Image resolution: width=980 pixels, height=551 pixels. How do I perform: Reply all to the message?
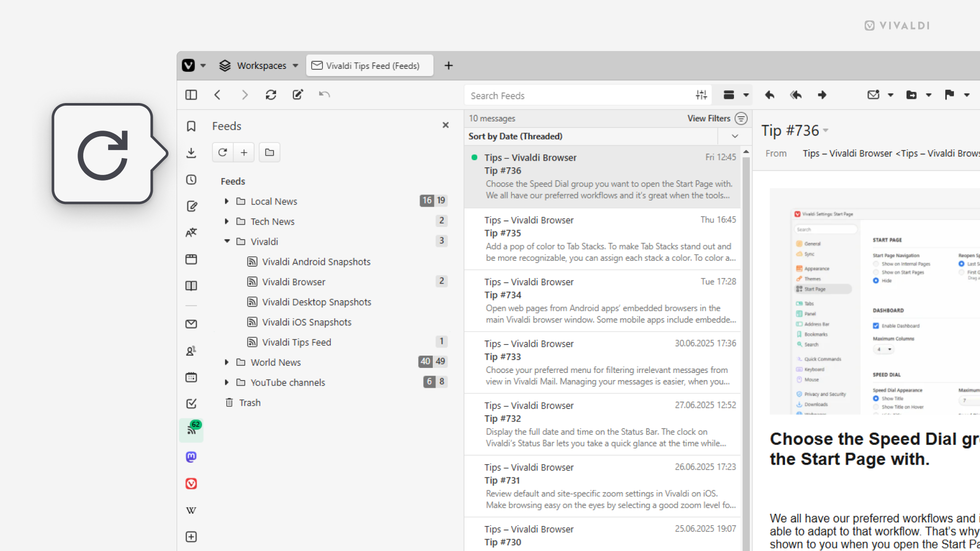pyautogui.click(x=796, y=95)
